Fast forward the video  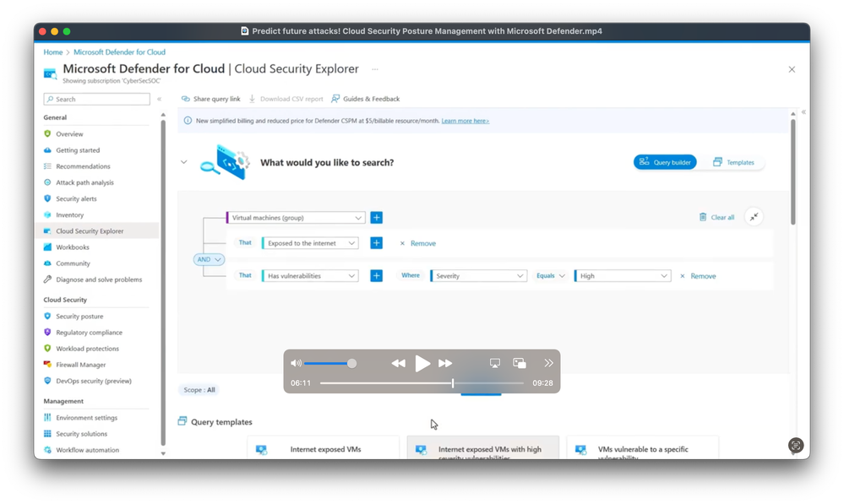[445, 364]
